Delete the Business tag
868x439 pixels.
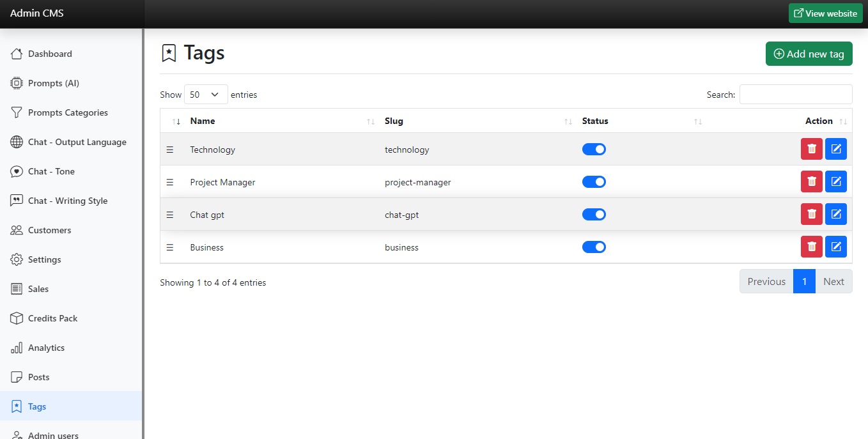[x=811, y=247]
